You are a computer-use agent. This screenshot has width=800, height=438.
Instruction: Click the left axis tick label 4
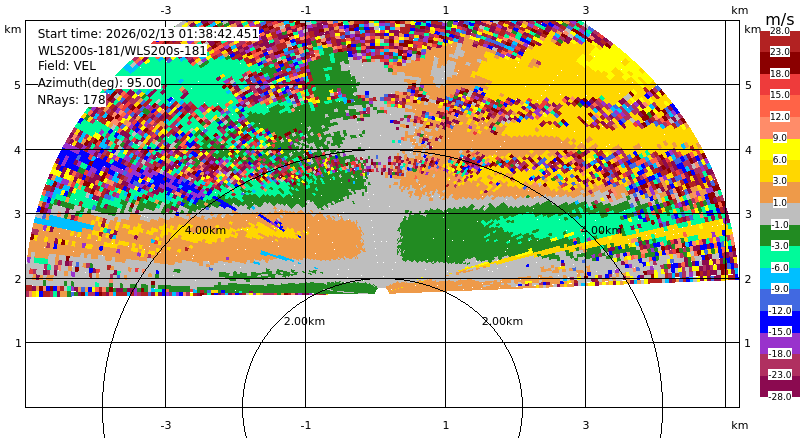(x=18, y=150)
